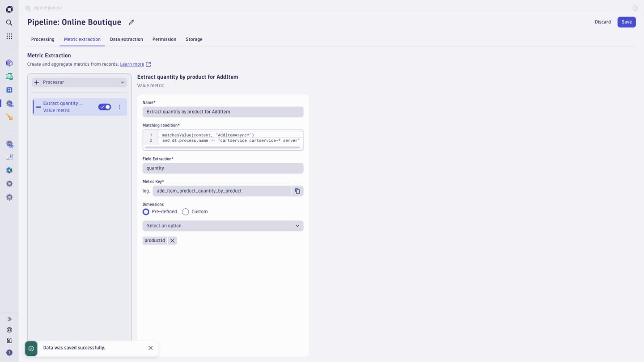644x362 pixels.
Task: Expand sidebar with double chevron icon
Action: [9, 319]
